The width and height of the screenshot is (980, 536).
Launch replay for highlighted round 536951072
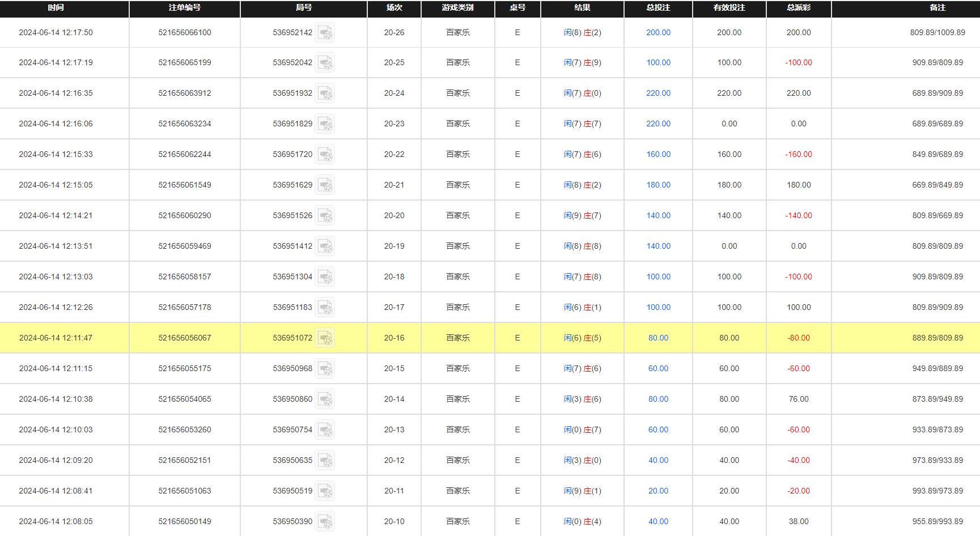coord(325,338)
